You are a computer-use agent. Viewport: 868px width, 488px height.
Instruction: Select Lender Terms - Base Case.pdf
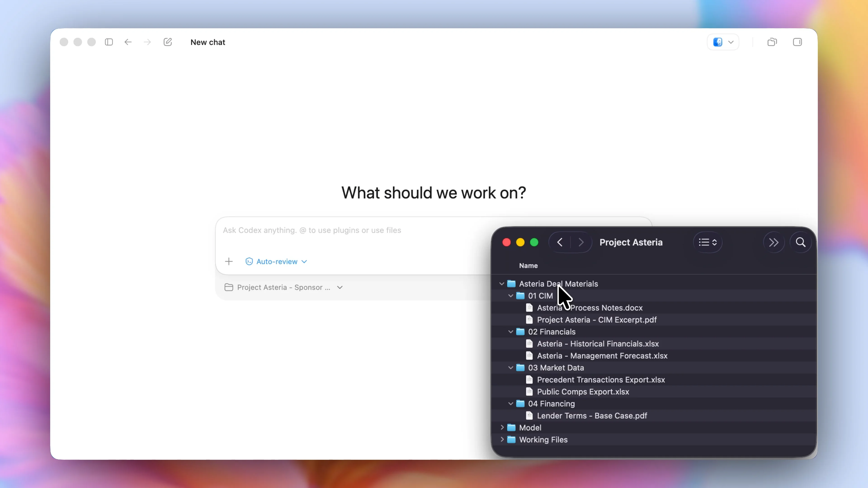coord(592,416)
